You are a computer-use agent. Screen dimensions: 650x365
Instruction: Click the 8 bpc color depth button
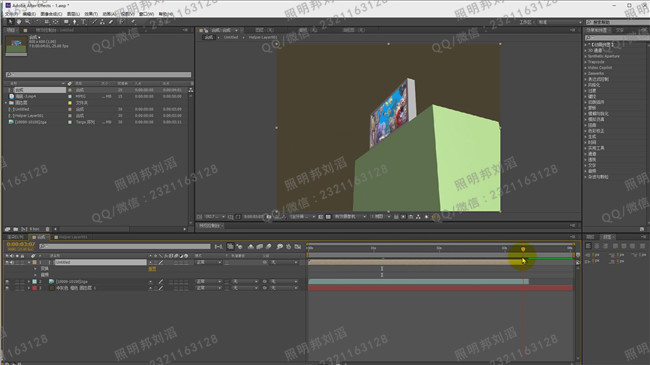(35, 229)
